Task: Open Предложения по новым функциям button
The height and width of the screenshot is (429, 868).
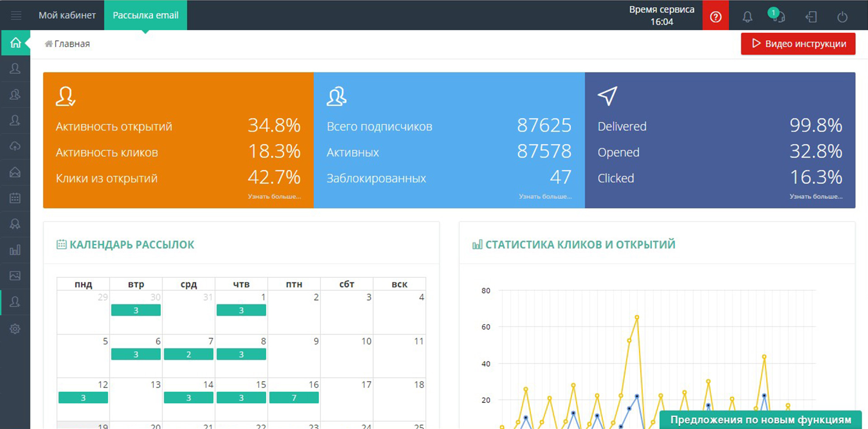Action: coord(760,420)
